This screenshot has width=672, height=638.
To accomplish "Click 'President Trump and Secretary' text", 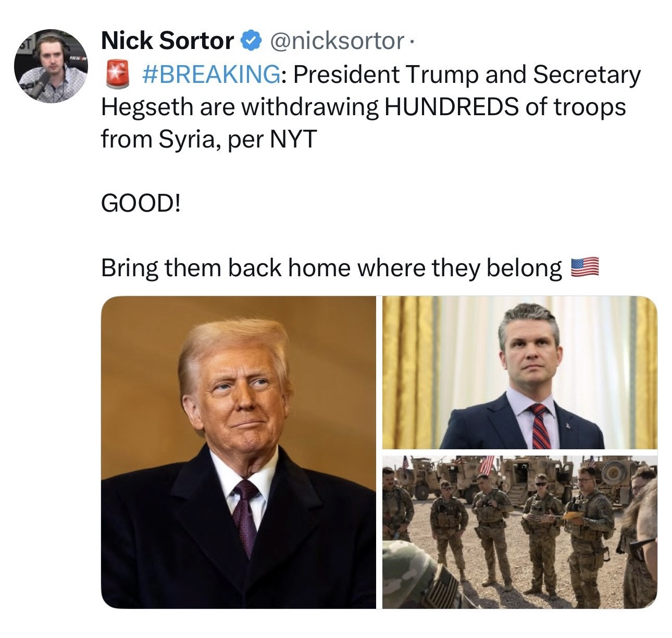I will [x=467, y=75].
